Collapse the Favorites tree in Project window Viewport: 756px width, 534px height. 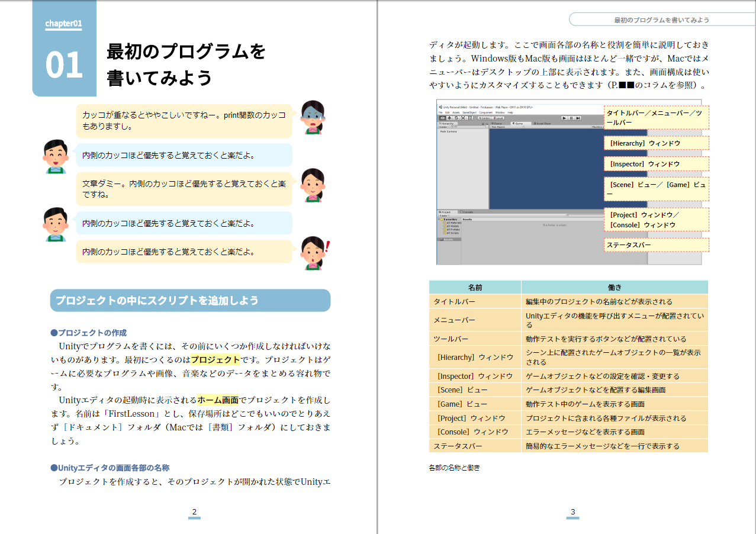click(439, 219)
